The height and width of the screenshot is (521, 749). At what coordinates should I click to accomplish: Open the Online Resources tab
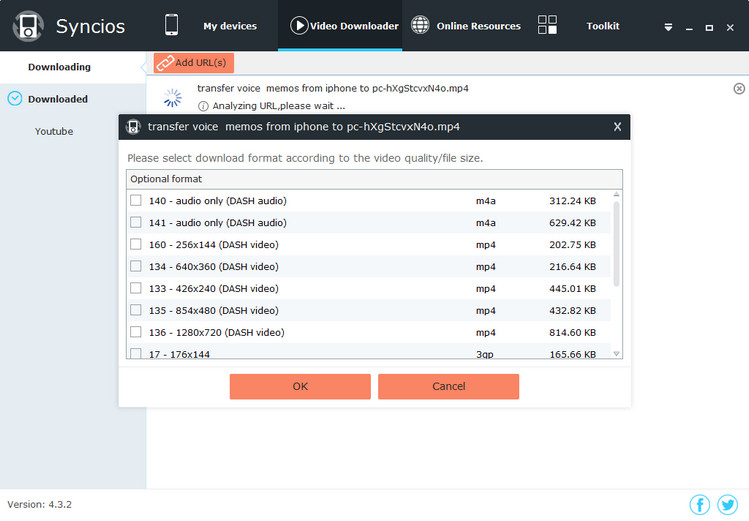479,26
